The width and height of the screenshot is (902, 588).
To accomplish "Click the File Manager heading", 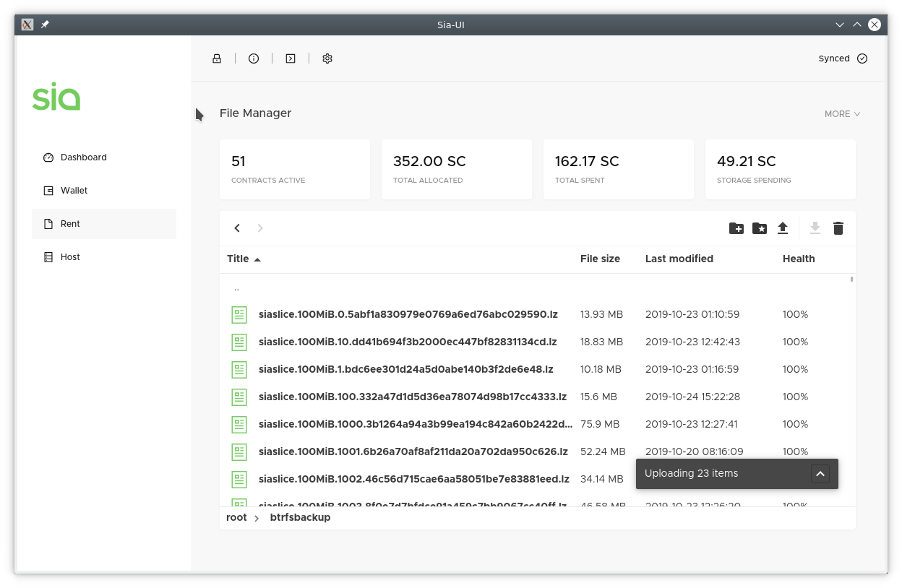I will click(256, 113).
